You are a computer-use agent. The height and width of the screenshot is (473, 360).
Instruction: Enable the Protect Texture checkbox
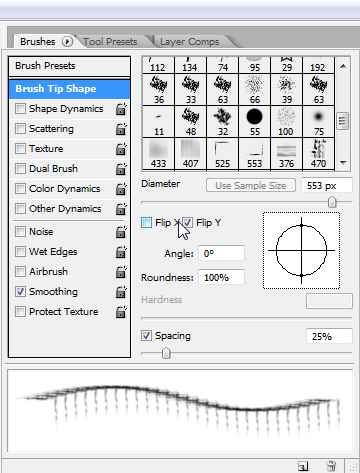click(x=20, y=312)
